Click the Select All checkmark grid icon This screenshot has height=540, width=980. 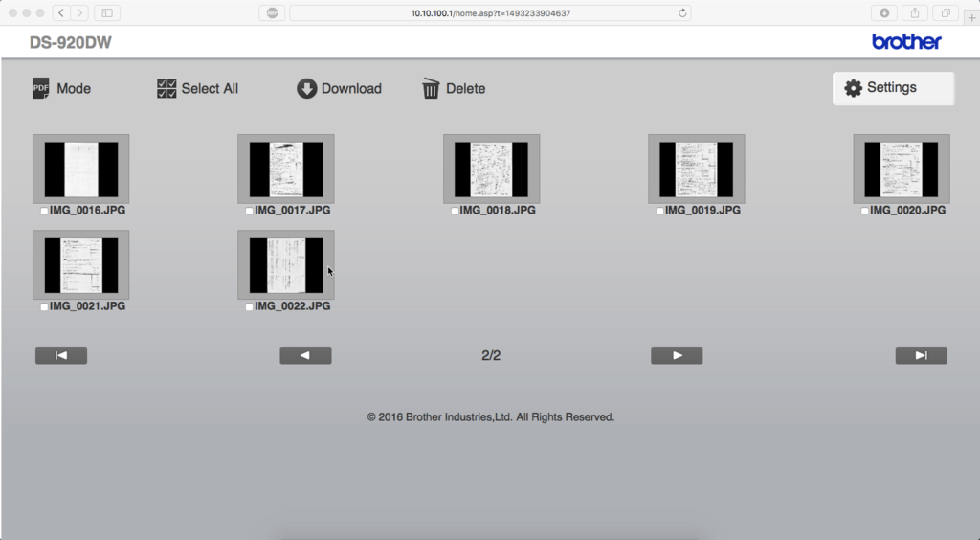coord(167,88)
